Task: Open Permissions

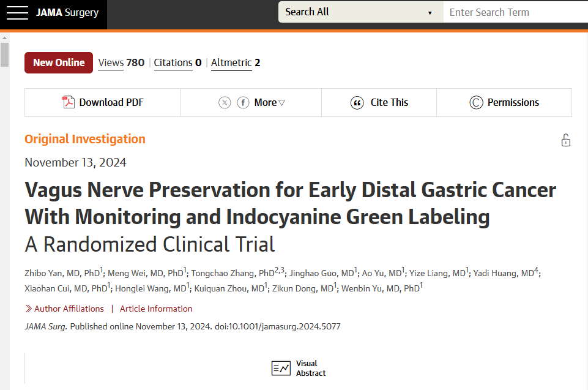Action: coord(513,102)
